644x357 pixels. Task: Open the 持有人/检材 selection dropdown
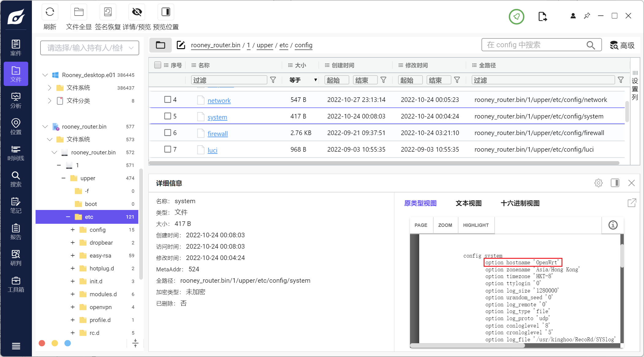(90, 48)
